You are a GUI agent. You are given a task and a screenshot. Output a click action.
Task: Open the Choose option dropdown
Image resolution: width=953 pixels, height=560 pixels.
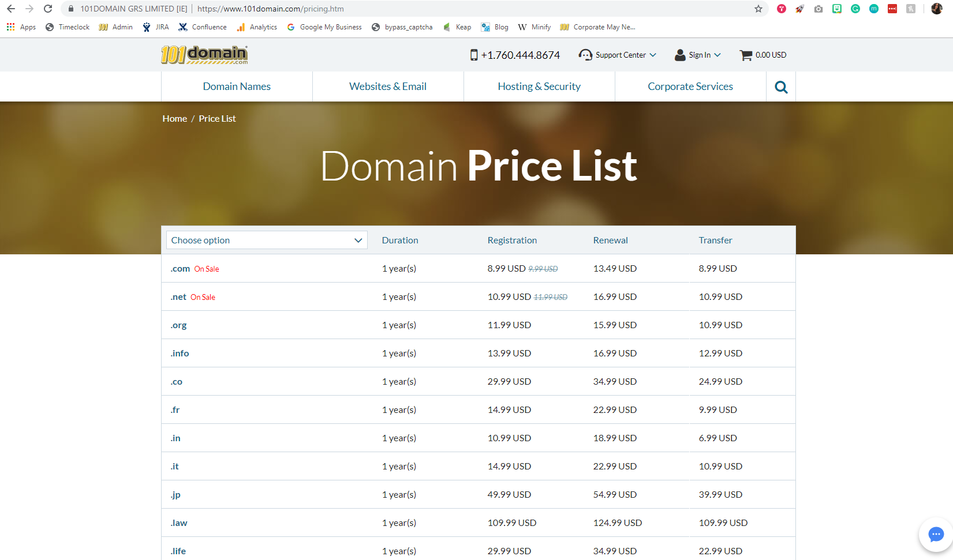(267, 240)
